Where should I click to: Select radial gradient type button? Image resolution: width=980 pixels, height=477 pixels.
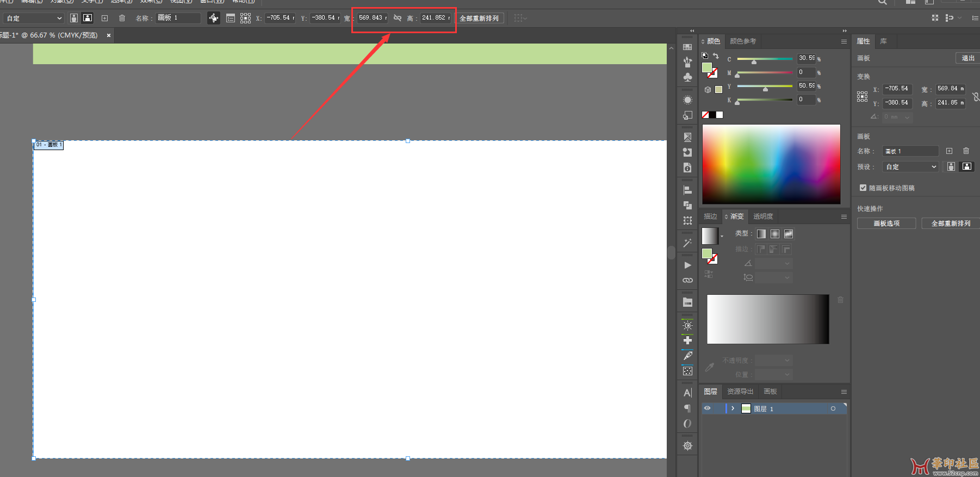click(x=775, y=234)
